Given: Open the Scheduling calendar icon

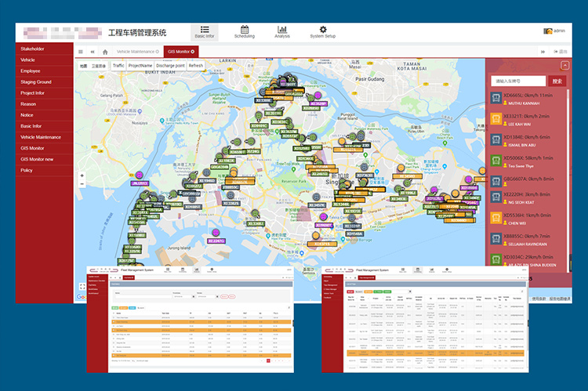Looking at the screenshot, I should [245, 29].
